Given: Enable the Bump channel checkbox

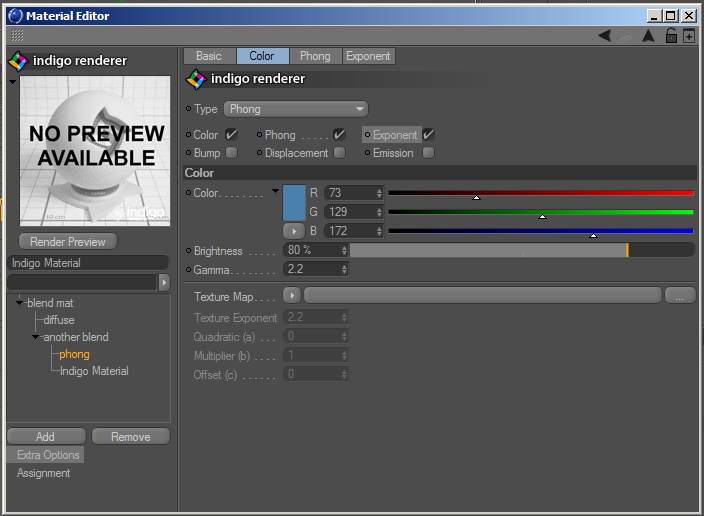Looking at the screenshot, I should 232,153.
